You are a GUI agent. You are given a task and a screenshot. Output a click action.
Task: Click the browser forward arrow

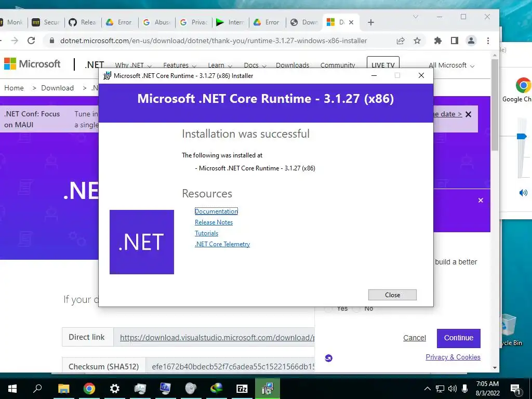pos(15,41)
